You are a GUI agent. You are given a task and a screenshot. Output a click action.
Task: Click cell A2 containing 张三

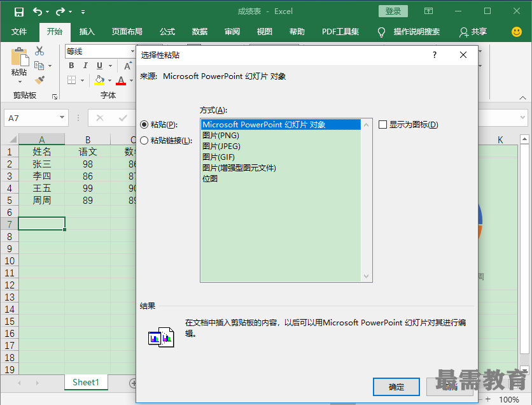(x=42, y=164)
